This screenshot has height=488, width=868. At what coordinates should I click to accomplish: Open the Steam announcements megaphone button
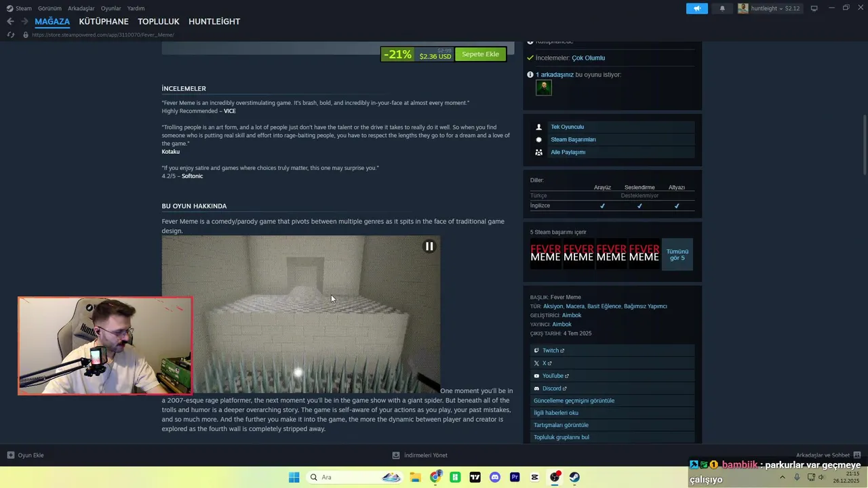pyautogui.click(x=696, y=8)
